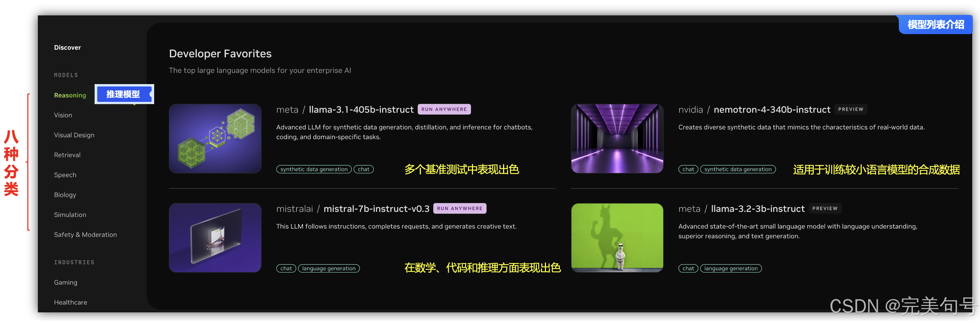Click RUN ANYWHERE badge on mistral-7b
The width and height of the screenshot is (980, 323).
(460, 208)
